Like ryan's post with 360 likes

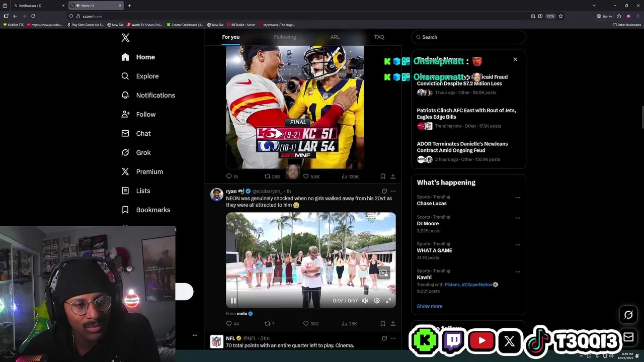pyautogui.click(x=311, y=324)
